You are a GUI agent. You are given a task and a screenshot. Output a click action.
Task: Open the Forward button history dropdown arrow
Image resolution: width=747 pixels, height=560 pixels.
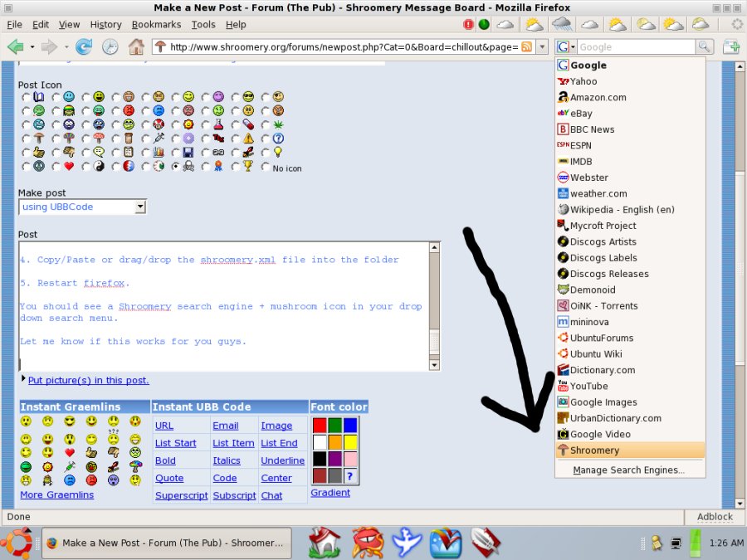(66, 46)
